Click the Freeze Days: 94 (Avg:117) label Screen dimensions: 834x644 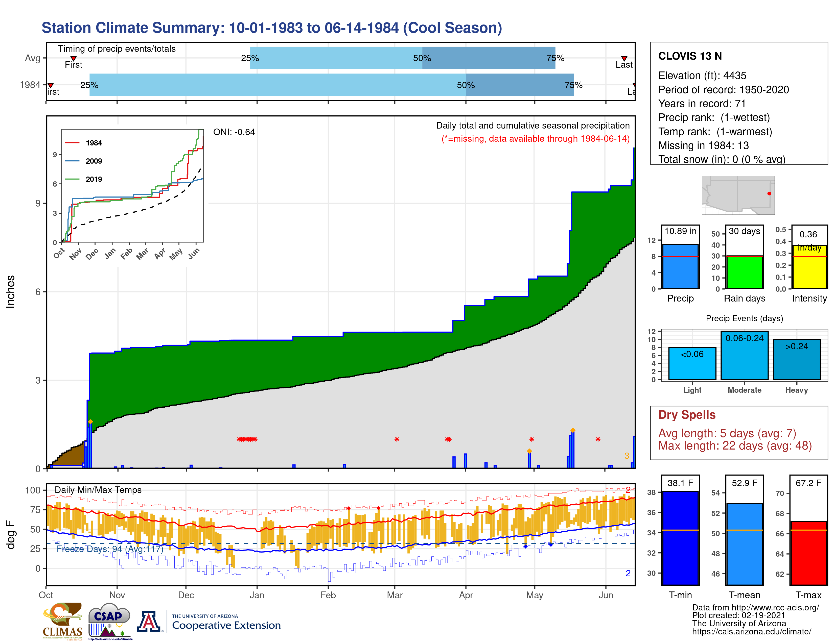110,549
